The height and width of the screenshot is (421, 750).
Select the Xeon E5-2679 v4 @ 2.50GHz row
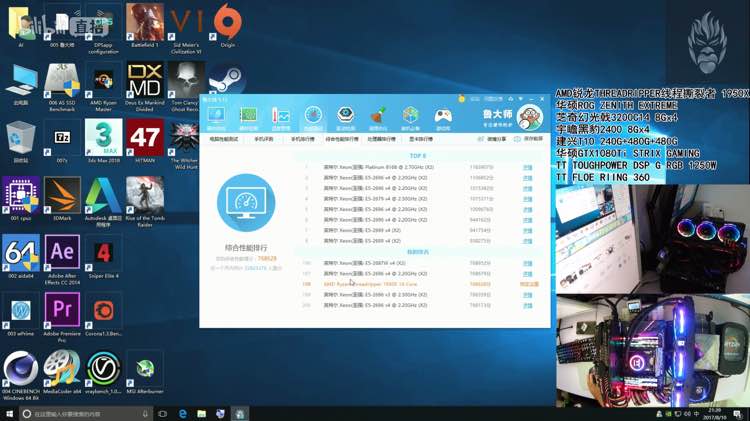coord(421,199)
